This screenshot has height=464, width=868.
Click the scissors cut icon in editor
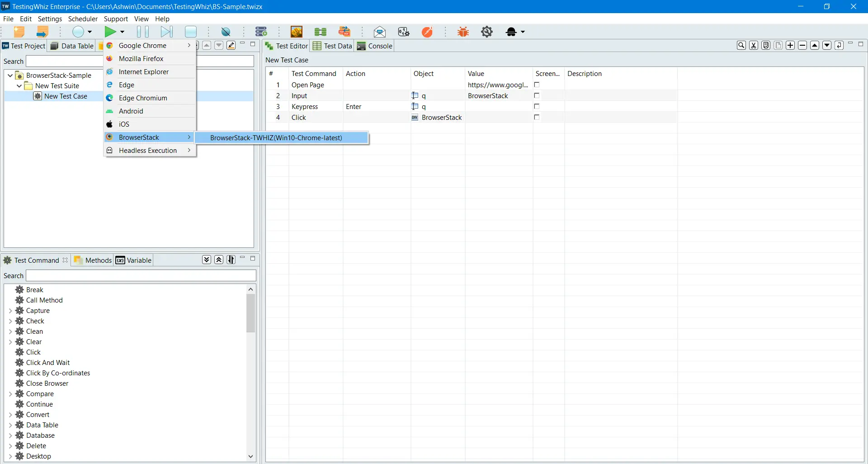(754, 45)
